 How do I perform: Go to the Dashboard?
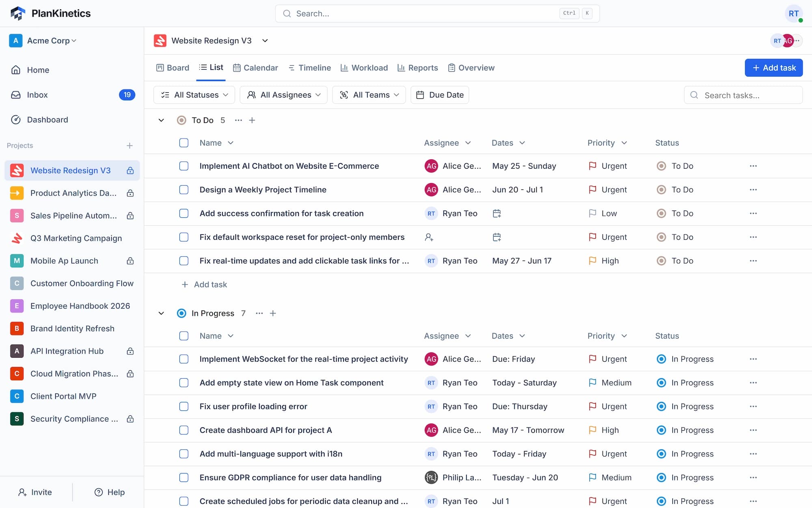[x=72, y=119]
